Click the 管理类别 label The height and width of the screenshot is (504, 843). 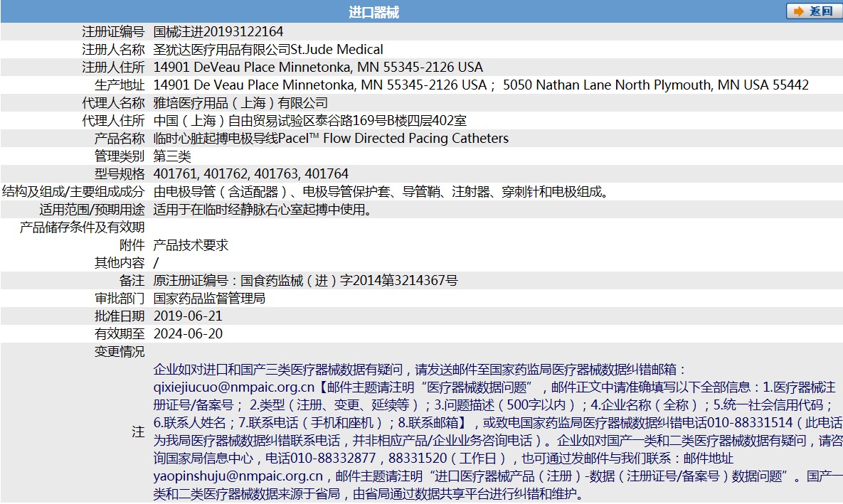coord(120,156)
